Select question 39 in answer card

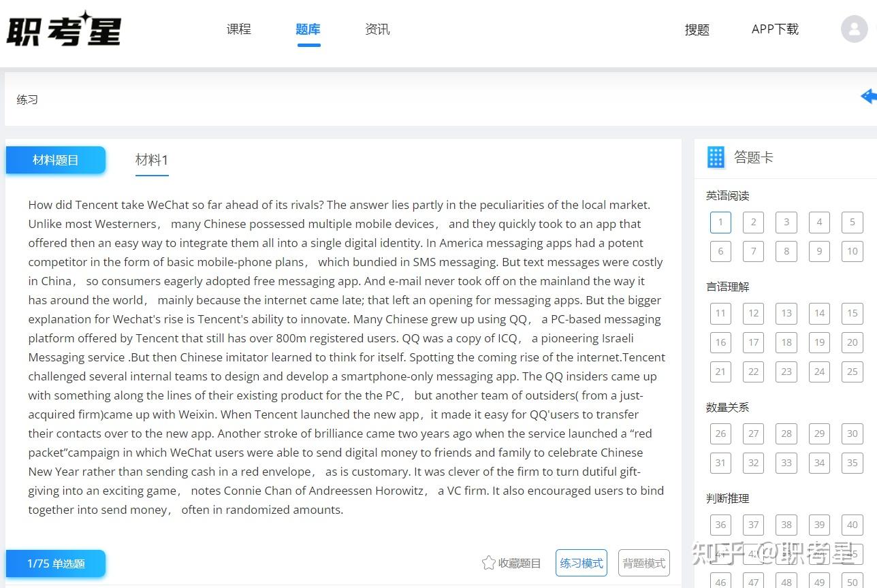[820, 525]
